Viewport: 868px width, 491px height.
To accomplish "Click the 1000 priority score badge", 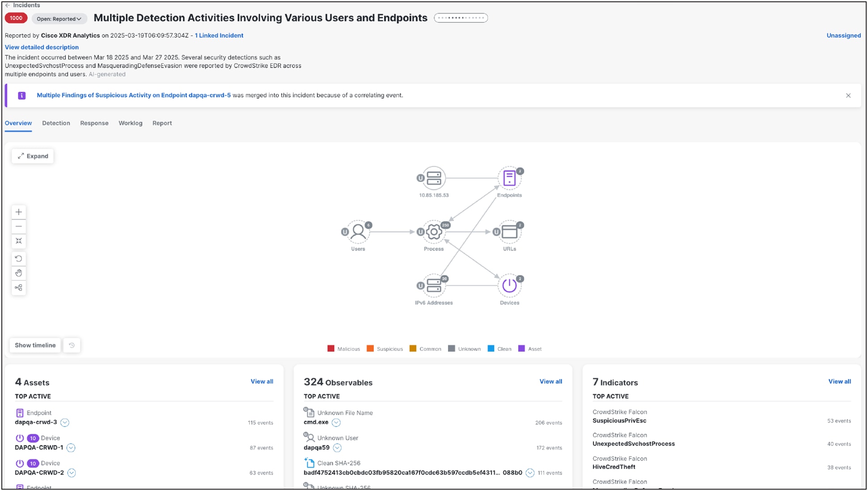I will click(16, 18).
